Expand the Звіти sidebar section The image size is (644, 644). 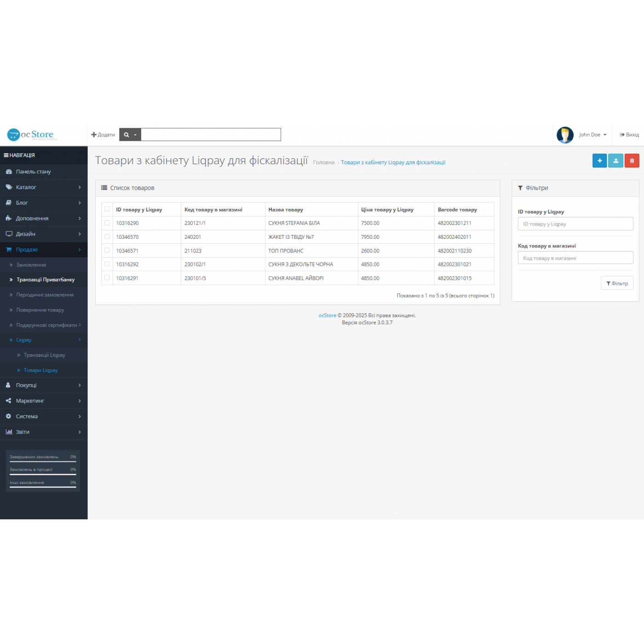(x=43, y=432)
